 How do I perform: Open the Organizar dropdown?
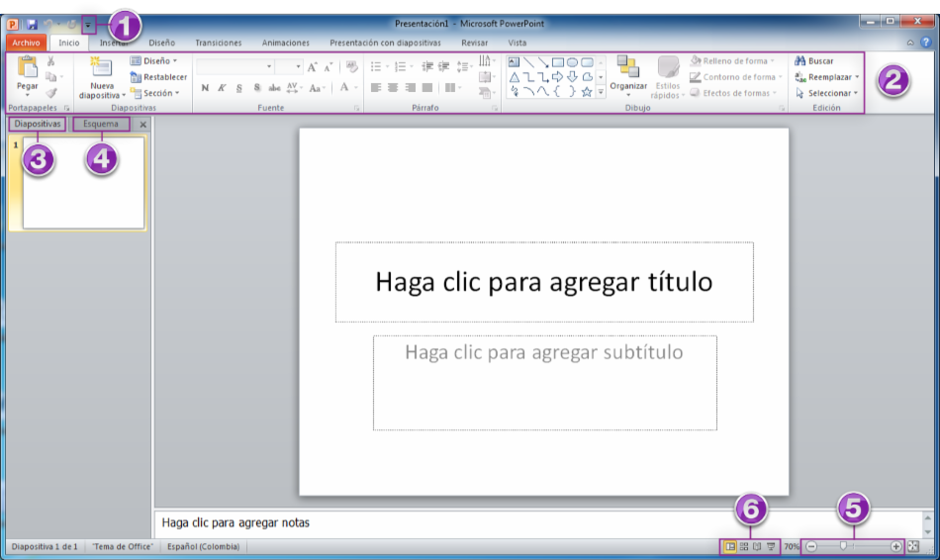pyautogui.click(x=628, y=77)
